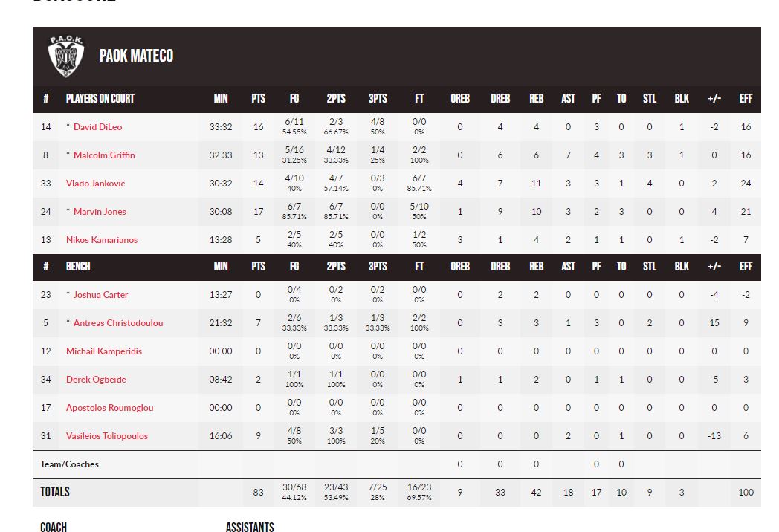Screen dimensions: 779x532
Task: Open David DiLeo's player page
Action: tap(97, 126)
